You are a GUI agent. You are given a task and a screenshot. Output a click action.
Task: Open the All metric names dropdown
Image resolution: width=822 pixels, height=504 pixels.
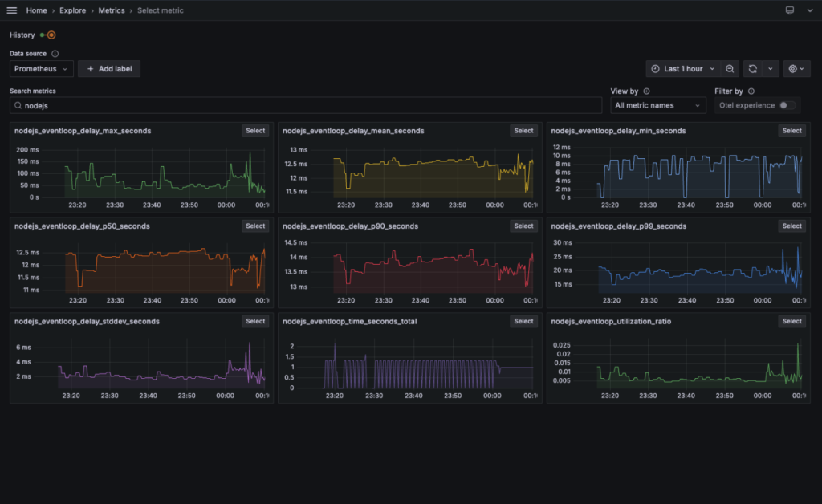tap(657, 105)
